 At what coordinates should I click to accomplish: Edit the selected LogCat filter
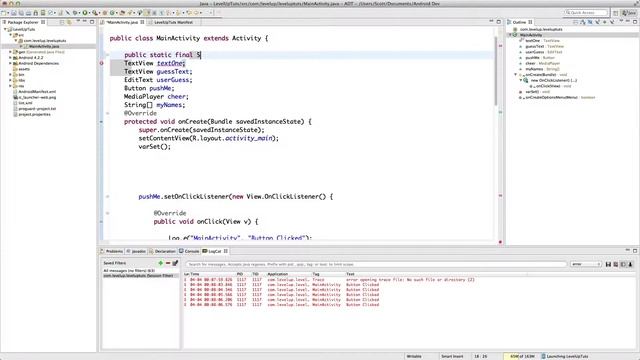point(175,263)
